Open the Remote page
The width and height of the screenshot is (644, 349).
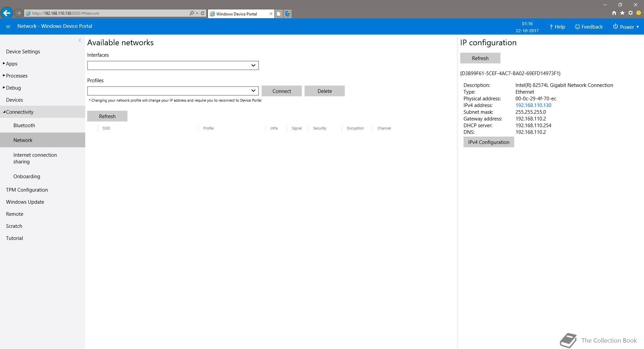[15, 214]
